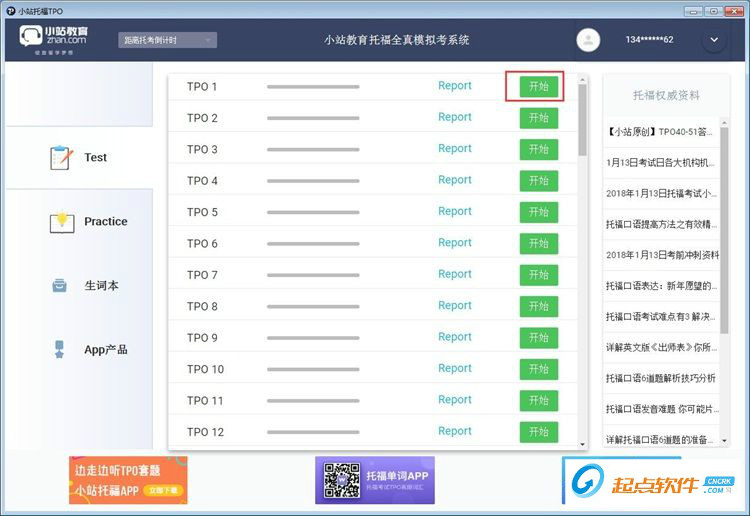Viewport: 750px width, 516px height.
Task: Start TPO 1 with the 开始 button
Action: click(x=539, y=87)
